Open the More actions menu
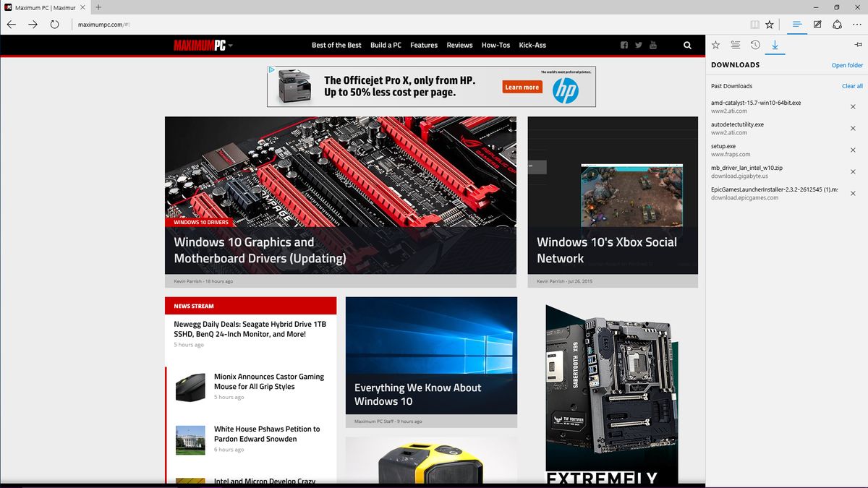Viewport: 868px width, 488px height. 856,24
